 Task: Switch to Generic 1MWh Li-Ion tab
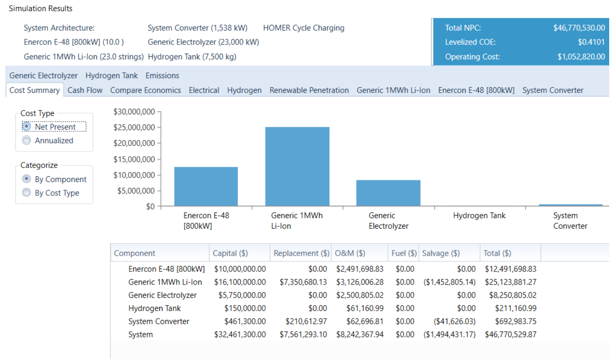(x=393, y=90)
